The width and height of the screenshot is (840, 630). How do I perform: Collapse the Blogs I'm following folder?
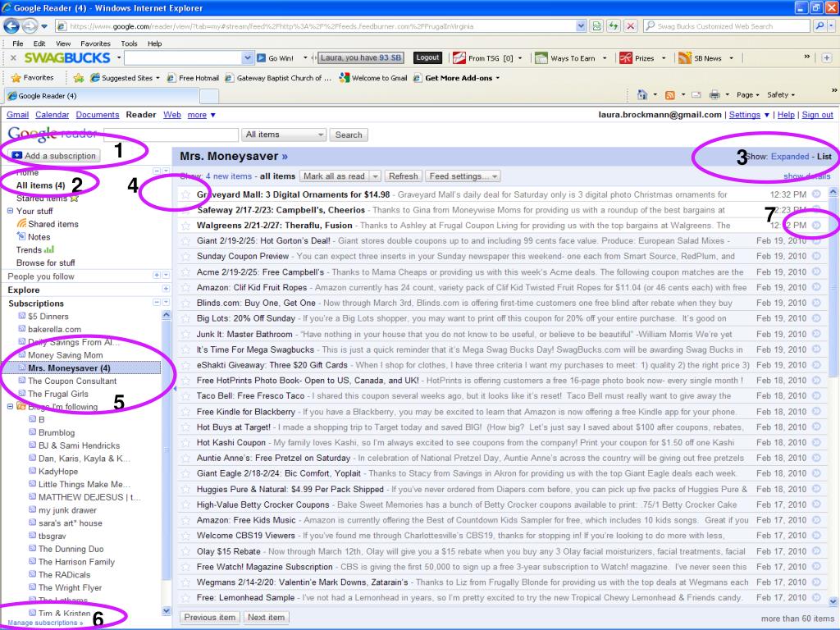point(10,407)
